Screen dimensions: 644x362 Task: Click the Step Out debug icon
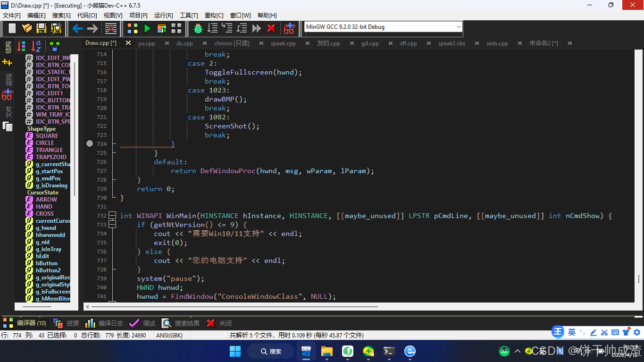pyautogui.click(x=242, y=28)
